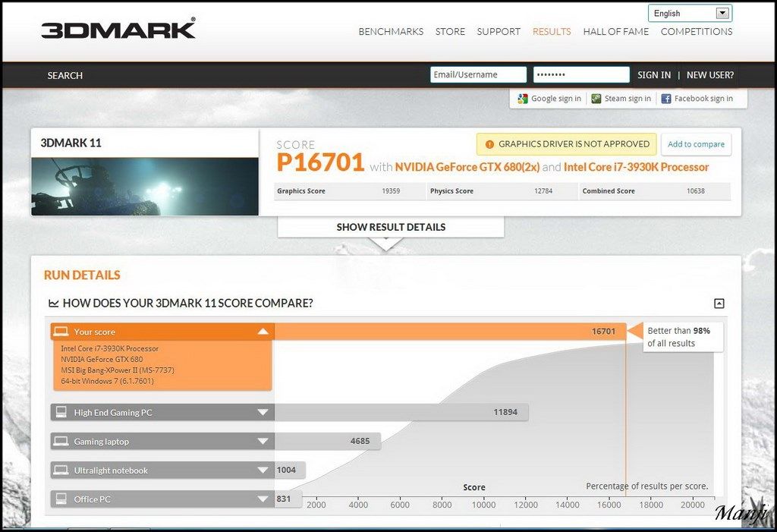Click the P16701 score text
This screenshot has width=777, height=532.
click(321, 162)
